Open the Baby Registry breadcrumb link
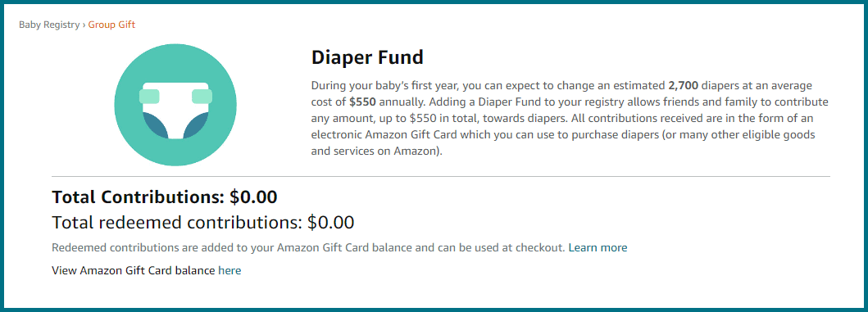The height and width of the screenshot is (312, 868). tap(49, 25)
